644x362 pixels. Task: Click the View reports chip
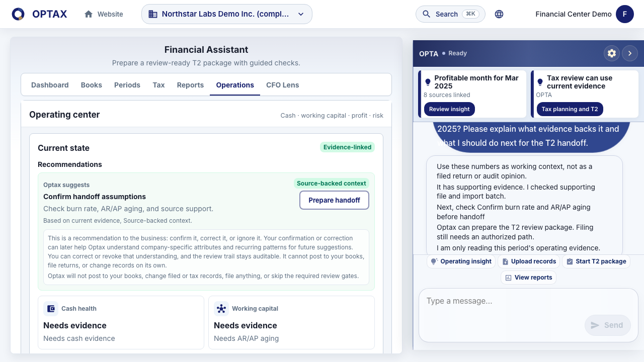click(528, 278)
